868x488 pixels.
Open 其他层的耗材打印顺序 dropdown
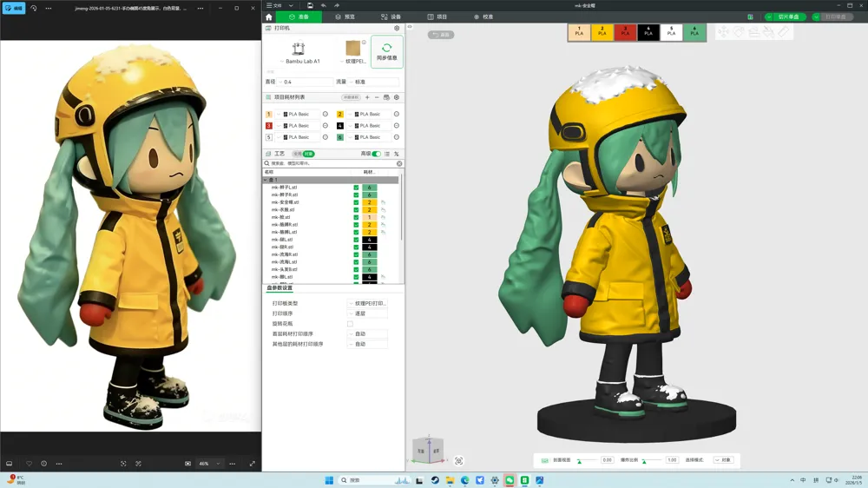tap(367, 344)
